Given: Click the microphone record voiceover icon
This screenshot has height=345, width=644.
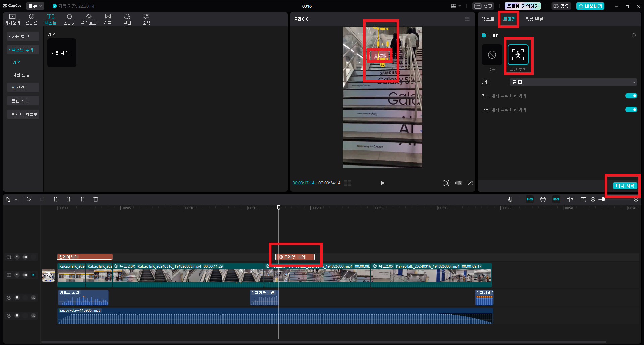Looking at the screenshot, I should [510, 199].
